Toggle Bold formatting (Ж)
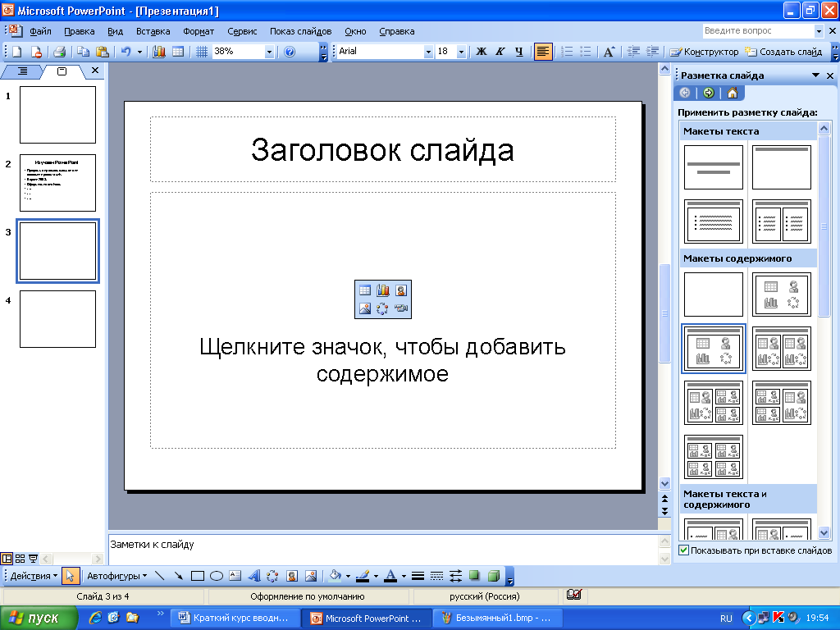The height and width of the screenshot is (630, 840). 482,52
